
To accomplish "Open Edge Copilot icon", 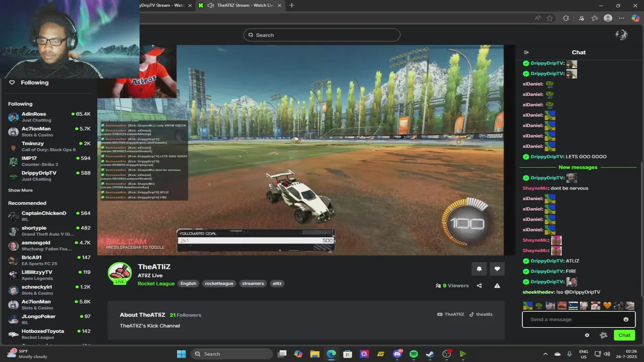I will coord(634,18).
